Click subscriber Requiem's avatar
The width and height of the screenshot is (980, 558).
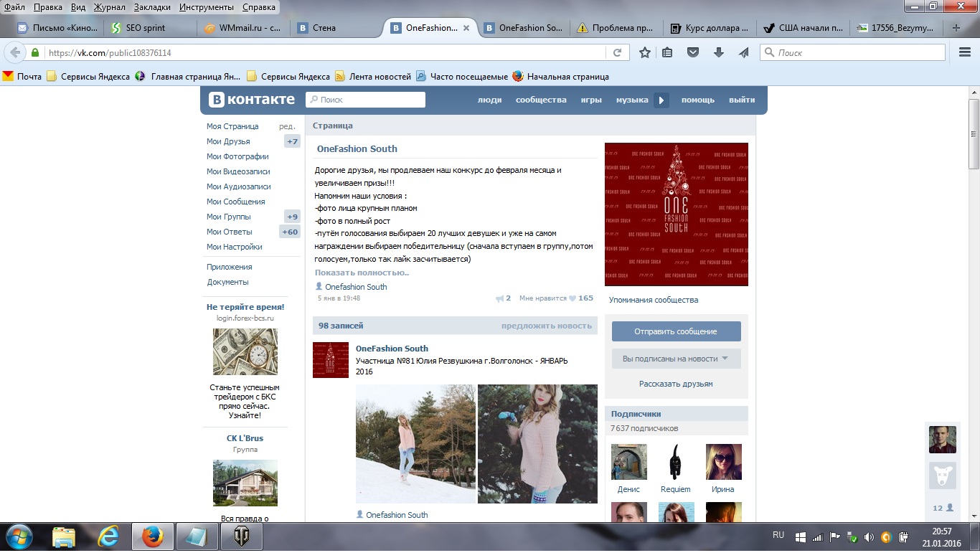pyautogui.click(x=675, y=462)
